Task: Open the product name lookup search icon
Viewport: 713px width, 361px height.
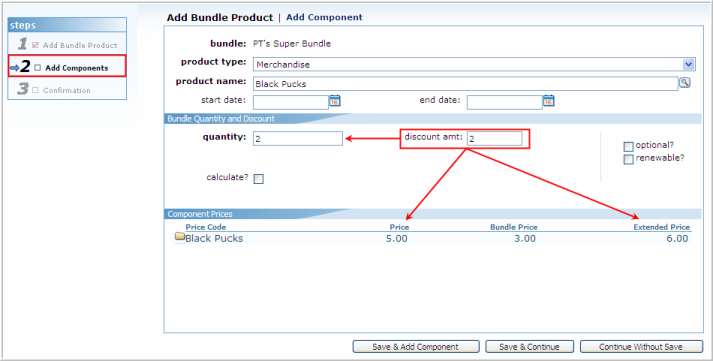Action: point(684,83)
